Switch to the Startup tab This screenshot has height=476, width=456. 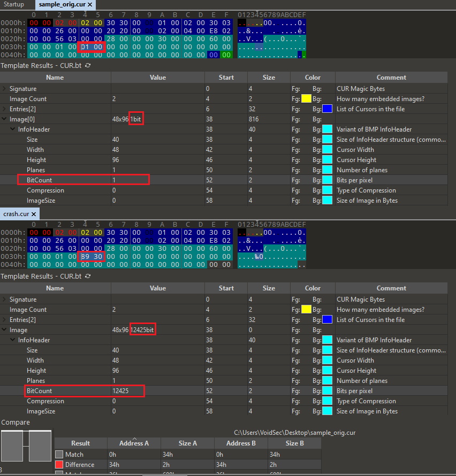pyautogui.click(x=14, y=4)
